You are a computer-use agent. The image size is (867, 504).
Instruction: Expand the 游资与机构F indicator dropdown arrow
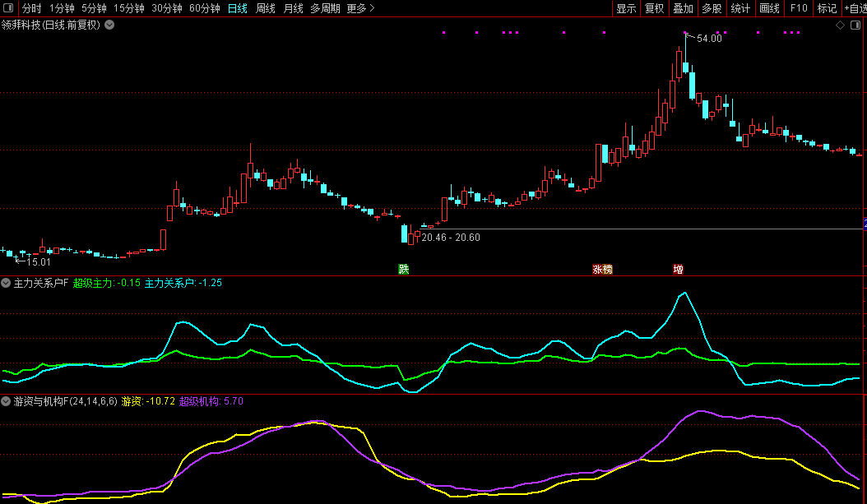pyautogui.click(x=7, y=401)
